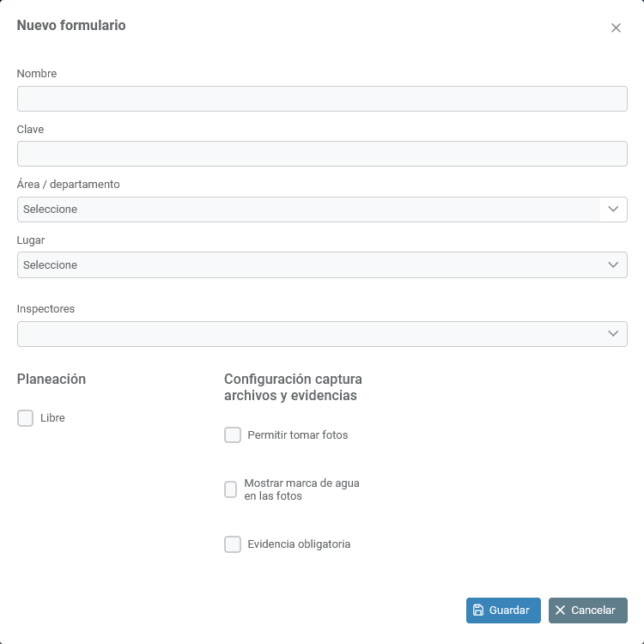Tick the Evidencia obligatoria checkbox

[233, 544]
